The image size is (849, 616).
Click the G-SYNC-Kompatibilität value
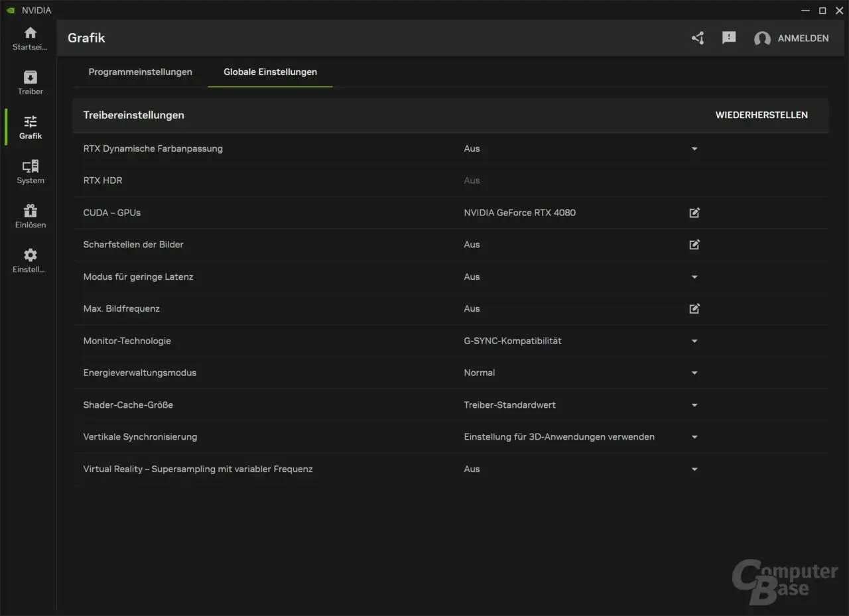[513, 341]
